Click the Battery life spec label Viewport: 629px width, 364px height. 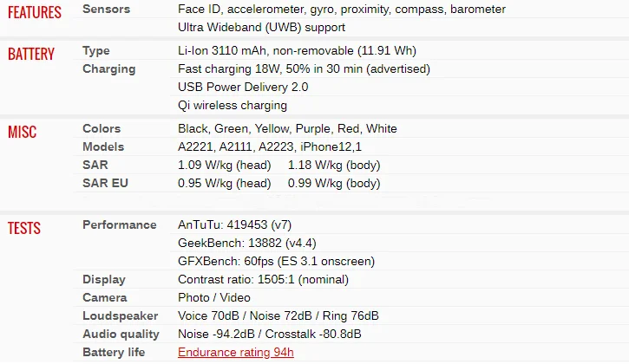coord(114,353)
